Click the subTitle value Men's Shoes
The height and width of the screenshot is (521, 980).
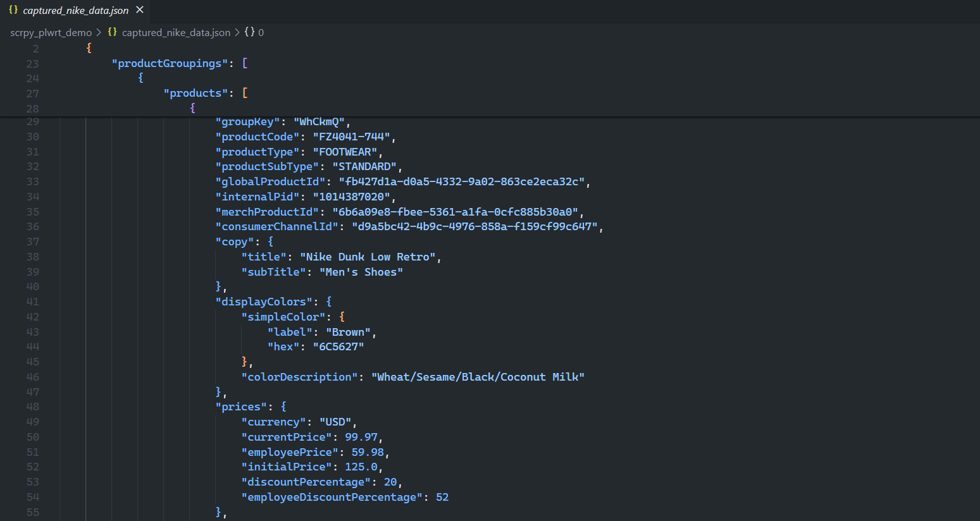(x=361, y=271)
